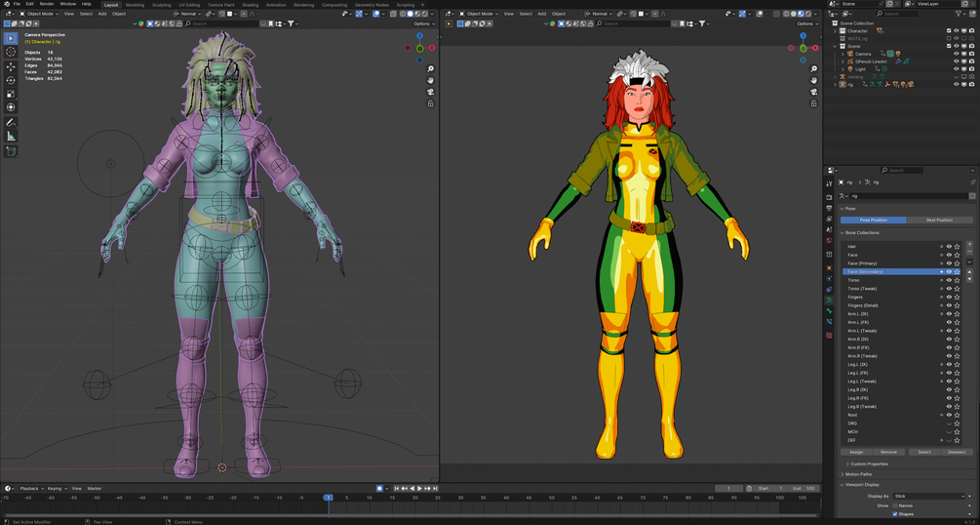Open the Bone Constraints properties tab
Screen dimensions: 980x525
click(x=830, y=321)
